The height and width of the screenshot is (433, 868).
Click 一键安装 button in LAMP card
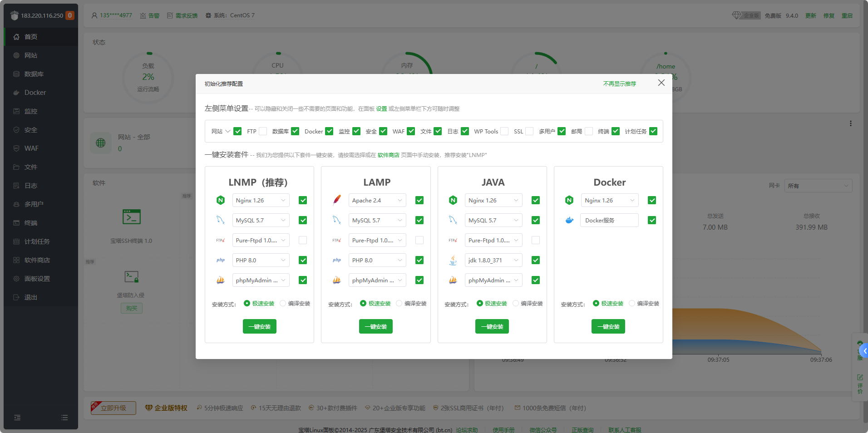point(376,326)
